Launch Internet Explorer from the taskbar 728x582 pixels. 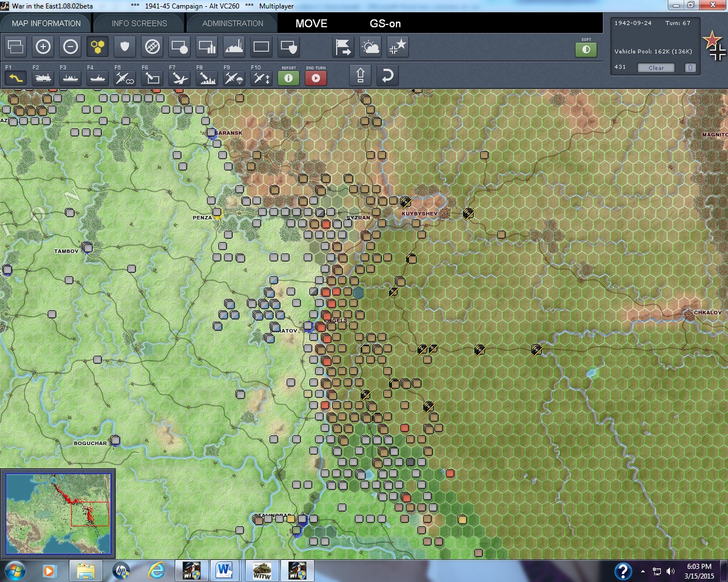[156, 571]
